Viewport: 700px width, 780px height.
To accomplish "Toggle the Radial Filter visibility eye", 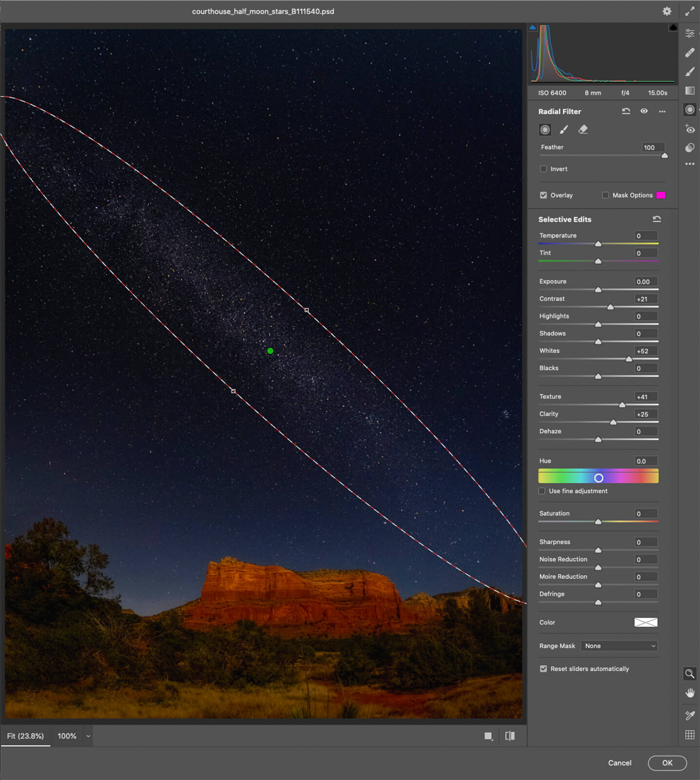I will (x=644, y=111).
